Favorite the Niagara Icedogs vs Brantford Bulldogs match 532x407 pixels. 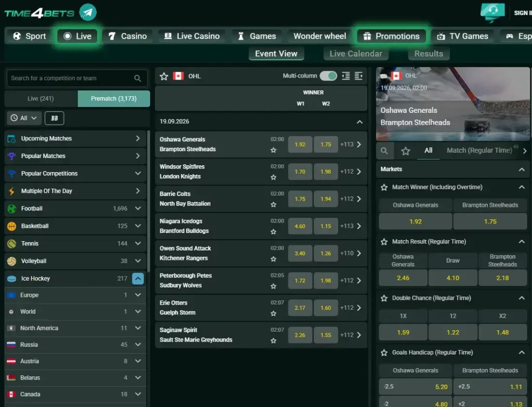pos(273,232)
